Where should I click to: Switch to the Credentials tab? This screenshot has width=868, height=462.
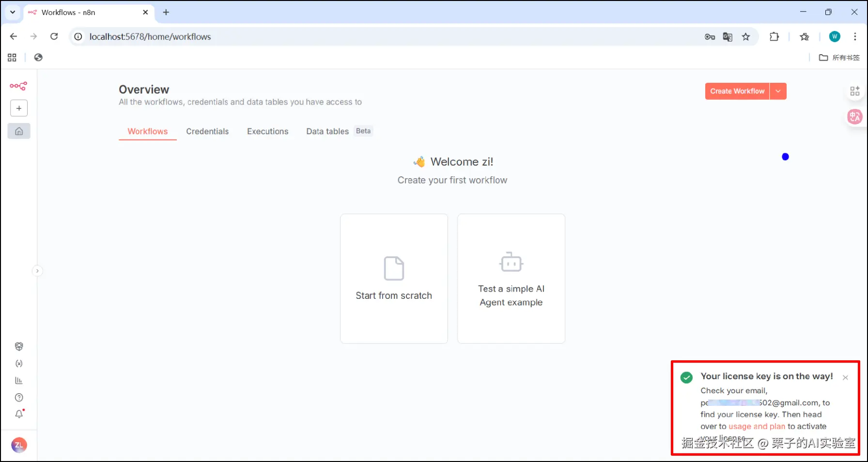pyautogui.click(x=207, y=131)
